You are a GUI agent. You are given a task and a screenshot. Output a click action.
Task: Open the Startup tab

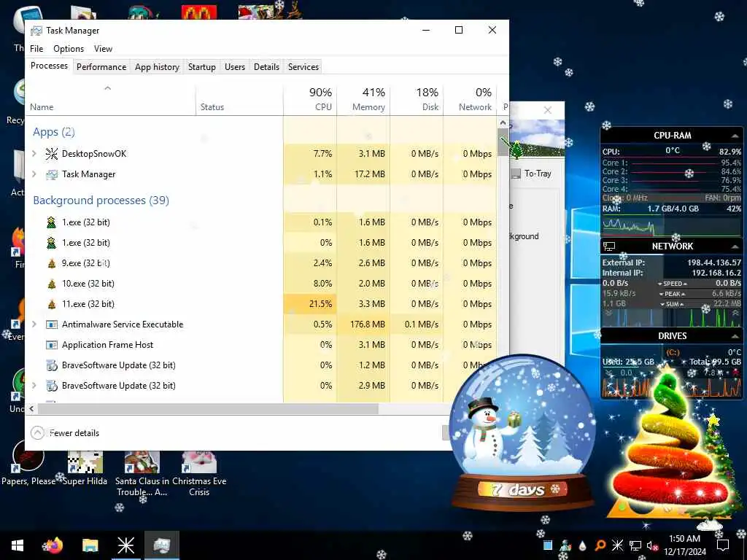pos(202,66)
